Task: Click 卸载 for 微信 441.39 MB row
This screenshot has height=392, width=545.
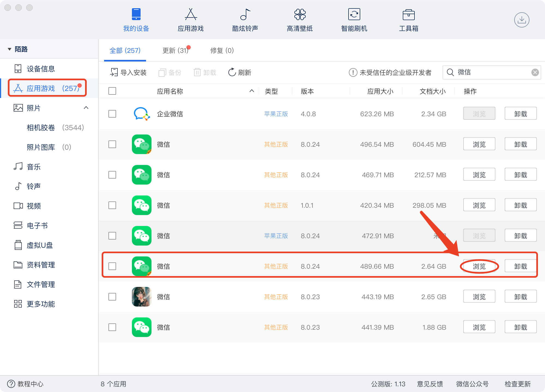Action: [521, 327]
